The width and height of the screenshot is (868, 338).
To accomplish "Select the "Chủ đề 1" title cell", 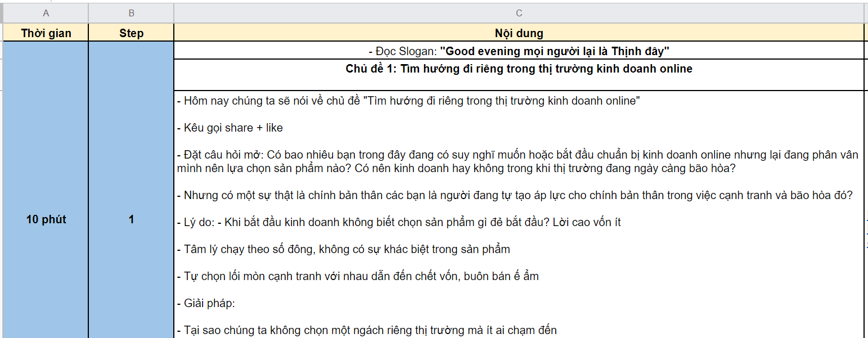I will click(519, 74).
